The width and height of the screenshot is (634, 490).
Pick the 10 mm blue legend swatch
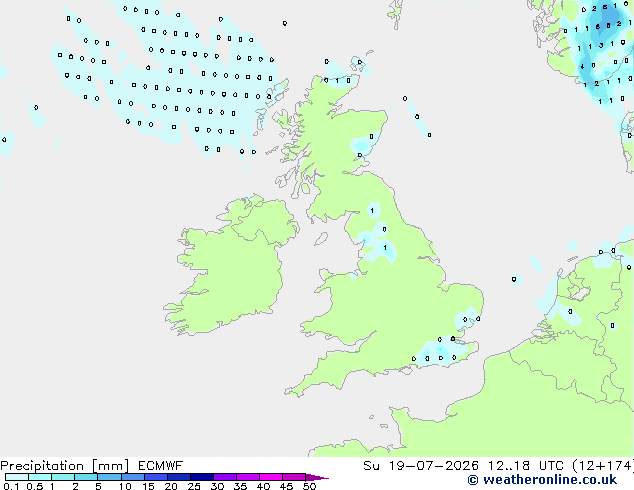click(133, 477)
